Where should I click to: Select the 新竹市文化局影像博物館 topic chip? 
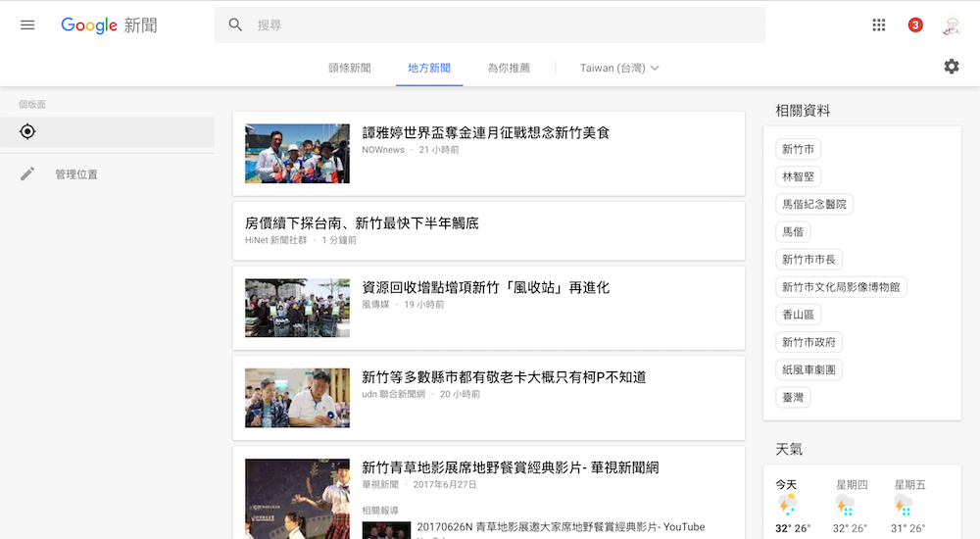(841, 287)
